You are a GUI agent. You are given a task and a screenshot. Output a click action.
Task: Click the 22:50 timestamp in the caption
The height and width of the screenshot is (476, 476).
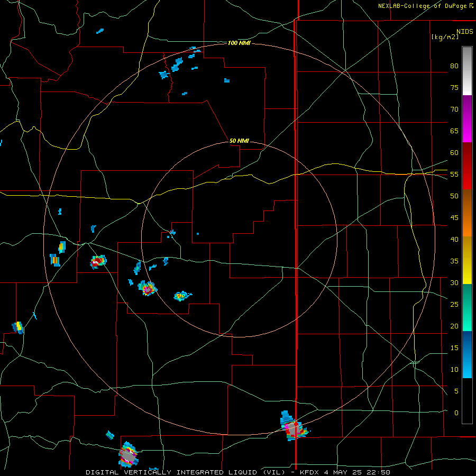[x=379, y=472]
